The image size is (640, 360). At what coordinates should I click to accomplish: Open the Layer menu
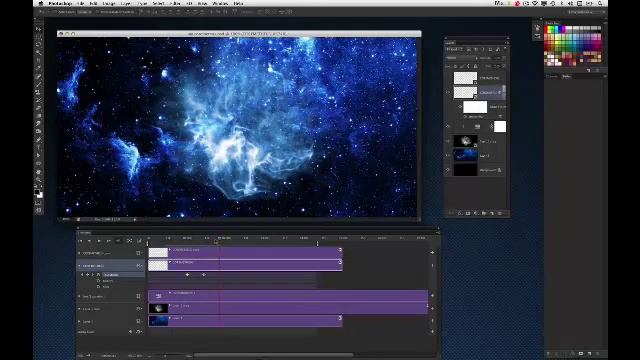click(126, 3)
